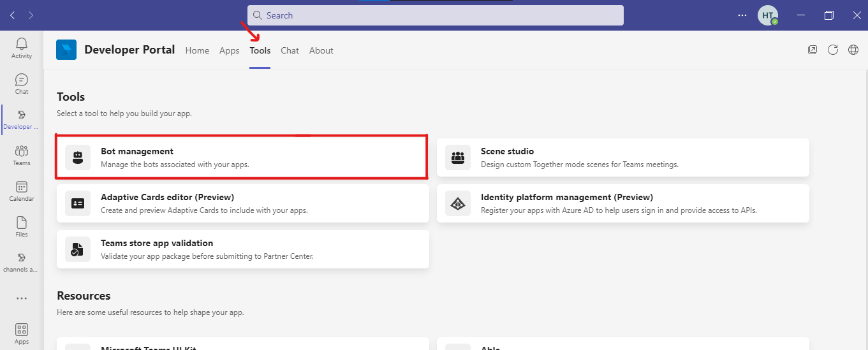This screenshot has height=350, width=868.
Task: Switch to the Home tab
Action: [x=197, y=50]
